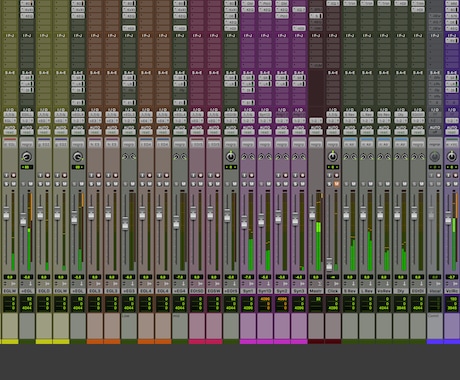
Task: Record-enable the EGSW track
Action: [217, 175]
